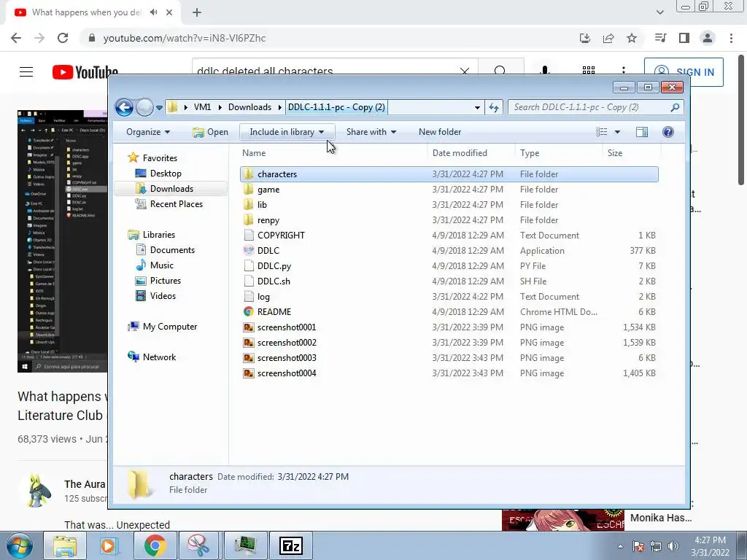The height and width of the screenshot is (560, 747).
Task: Click the search magnifier icon in Explorer
Action: [x=675, y=107]
